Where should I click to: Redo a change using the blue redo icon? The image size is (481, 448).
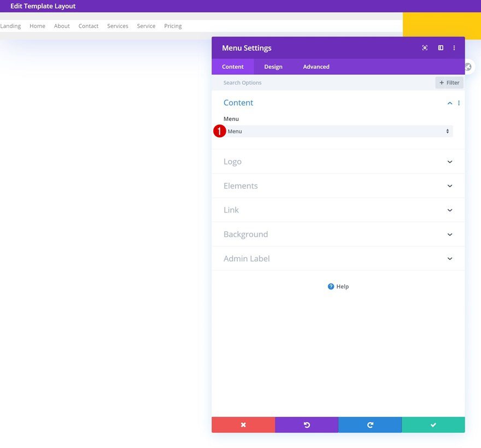click(x=370, y=425)
